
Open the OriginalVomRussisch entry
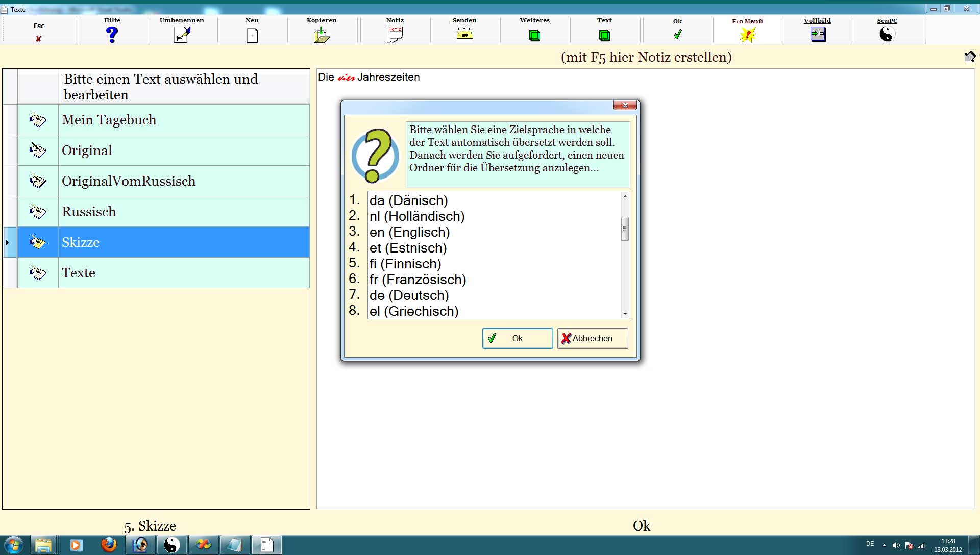point(129,181)
